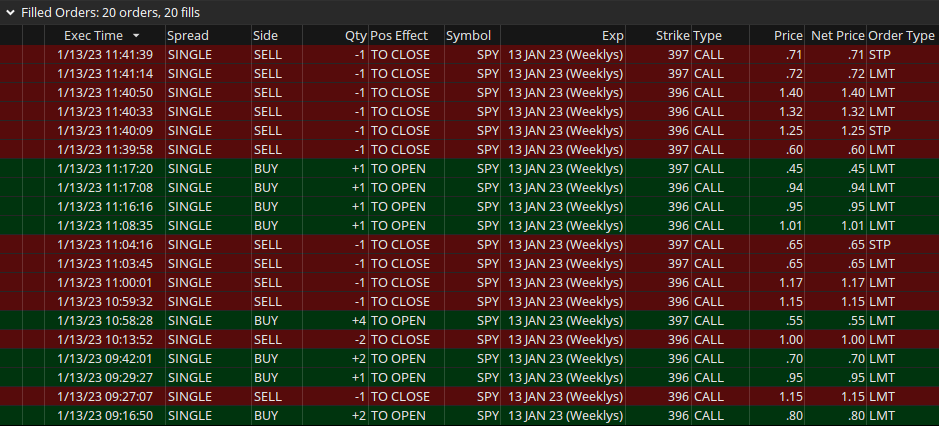939x426 pixels.
Task: Select the fill executed at 1/13/23 11:41:39
Action: [470, 55]
